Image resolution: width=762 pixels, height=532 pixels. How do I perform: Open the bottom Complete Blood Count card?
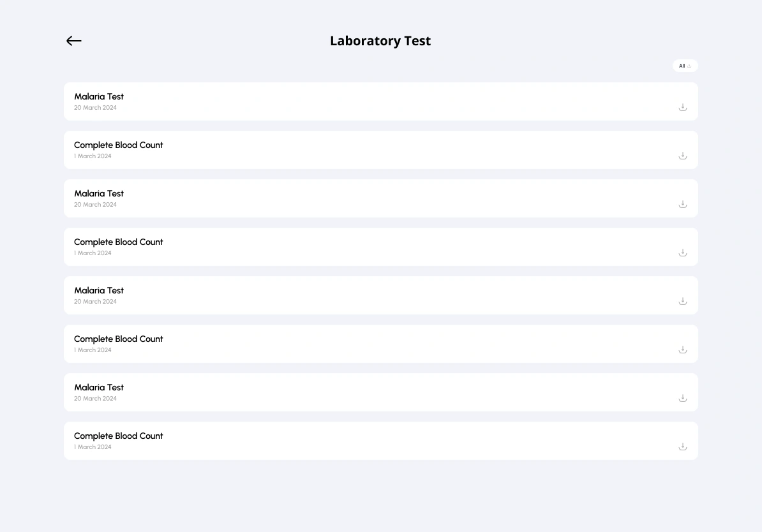380,441
